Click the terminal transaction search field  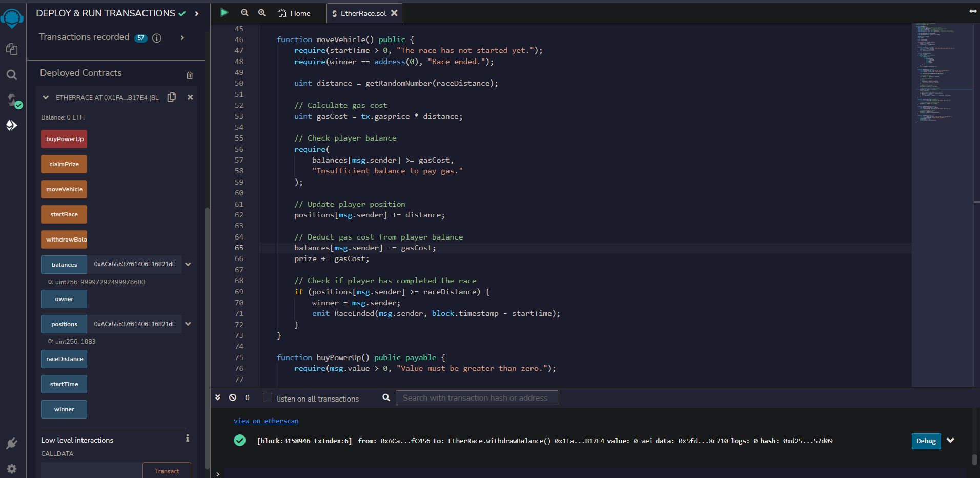pyautogui.click(x=477, y=398)
